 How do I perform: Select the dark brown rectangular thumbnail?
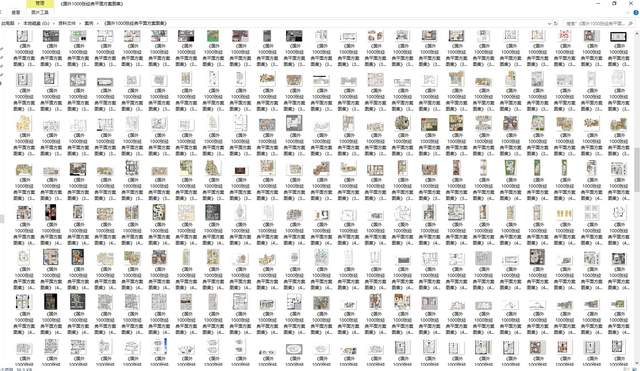(240, 170)
